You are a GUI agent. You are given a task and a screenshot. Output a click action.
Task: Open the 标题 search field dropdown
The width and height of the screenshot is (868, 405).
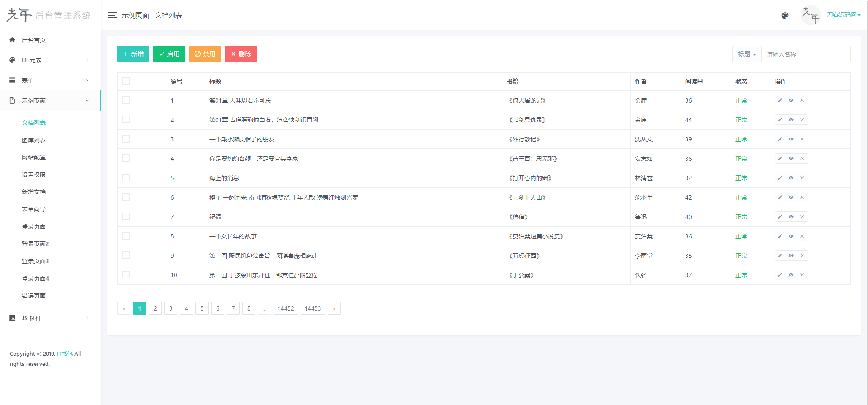[746, 54]
